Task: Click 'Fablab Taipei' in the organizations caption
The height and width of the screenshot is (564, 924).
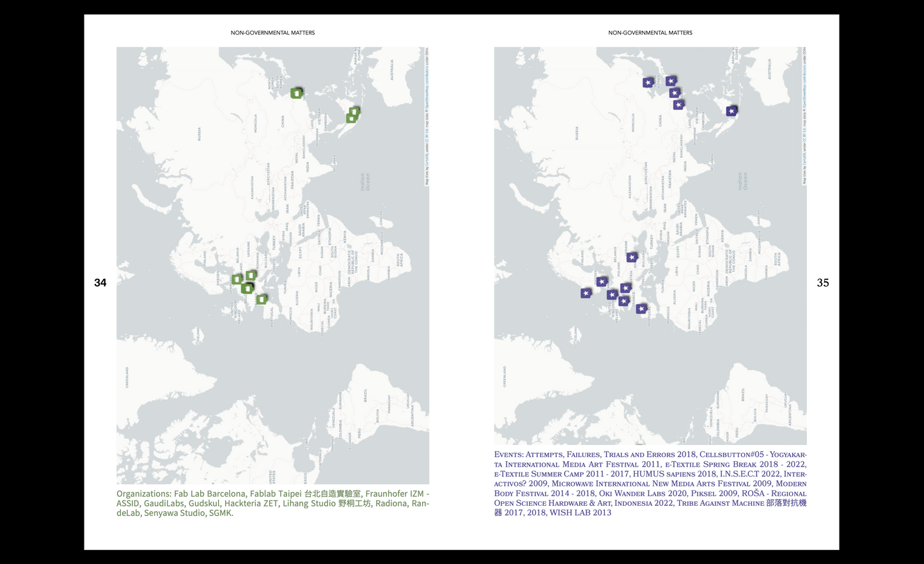Action: pos(276,494)
